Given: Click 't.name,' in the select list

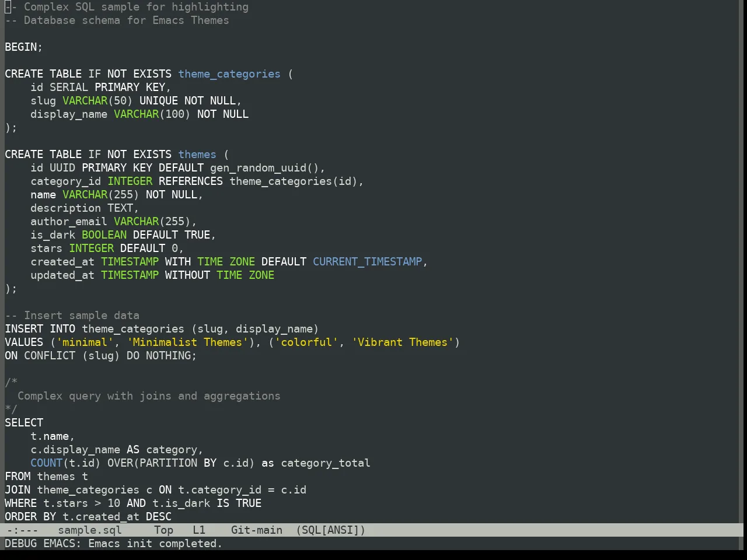Looking at the screenshot, I should click(x=53, y=436).
